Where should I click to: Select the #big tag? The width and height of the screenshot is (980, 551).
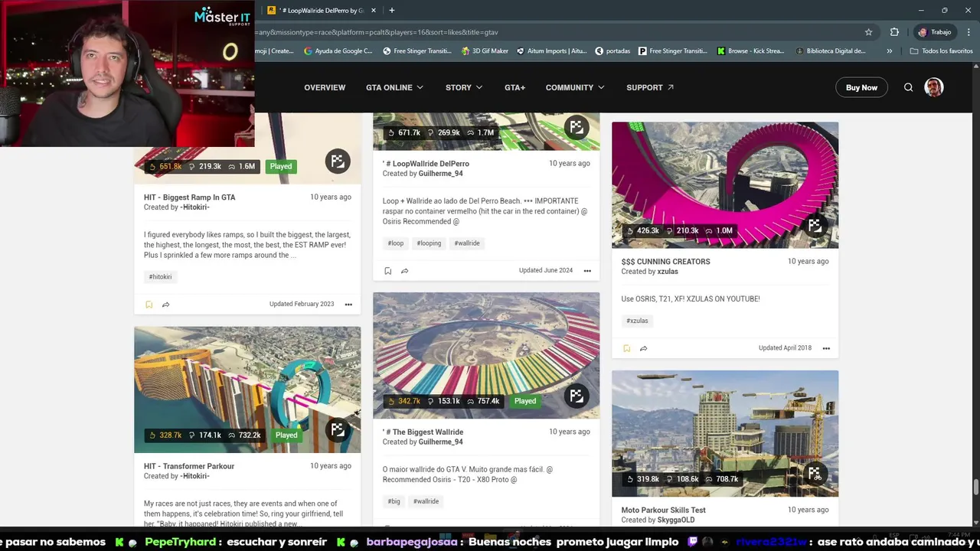pyautogui.click(x=394, y=501)
